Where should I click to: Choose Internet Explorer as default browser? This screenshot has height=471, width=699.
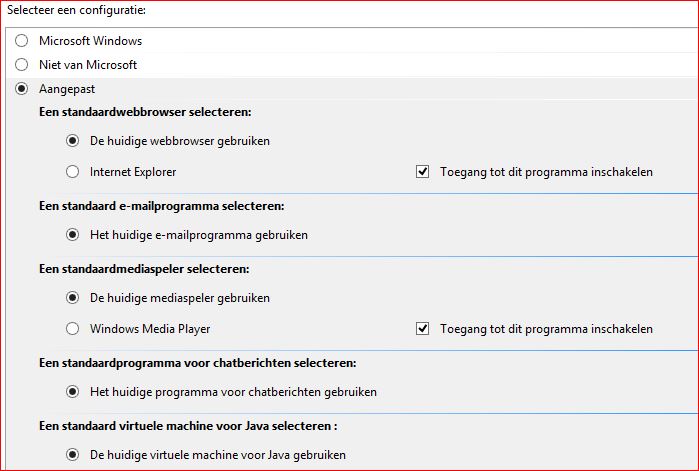pyautogui.click(x=73, y=172)
